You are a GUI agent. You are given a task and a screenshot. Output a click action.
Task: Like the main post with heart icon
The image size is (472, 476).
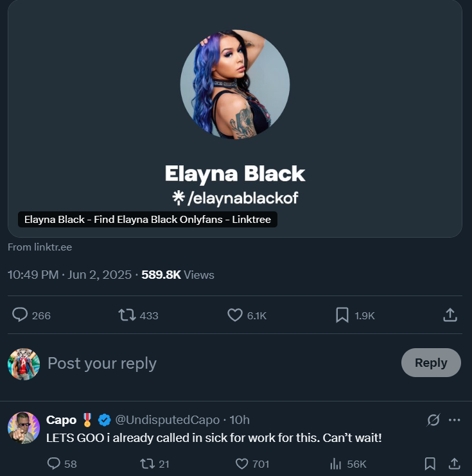[235, 315]
